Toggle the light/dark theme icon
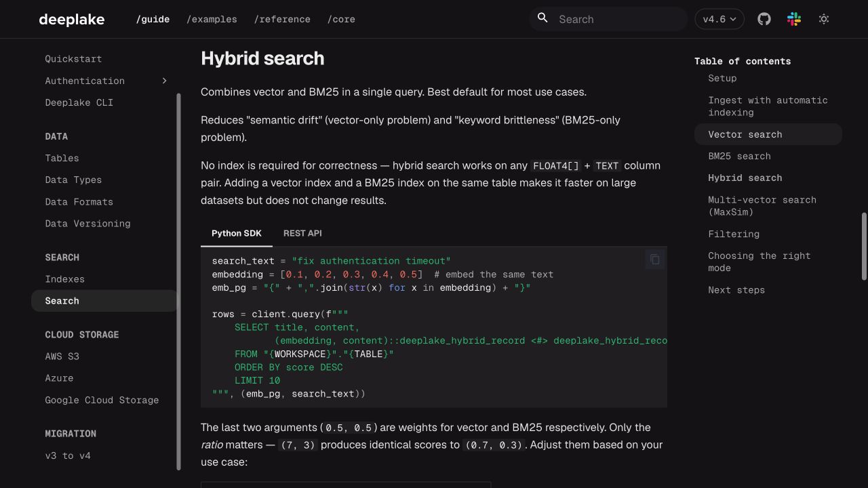 [x=824, y=19]
